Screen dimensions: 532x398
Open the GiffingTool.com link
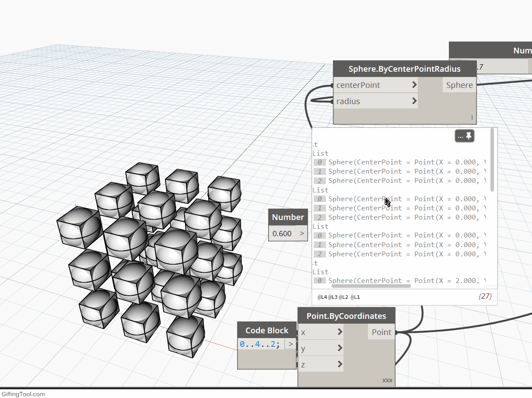(x=23, y=394)
